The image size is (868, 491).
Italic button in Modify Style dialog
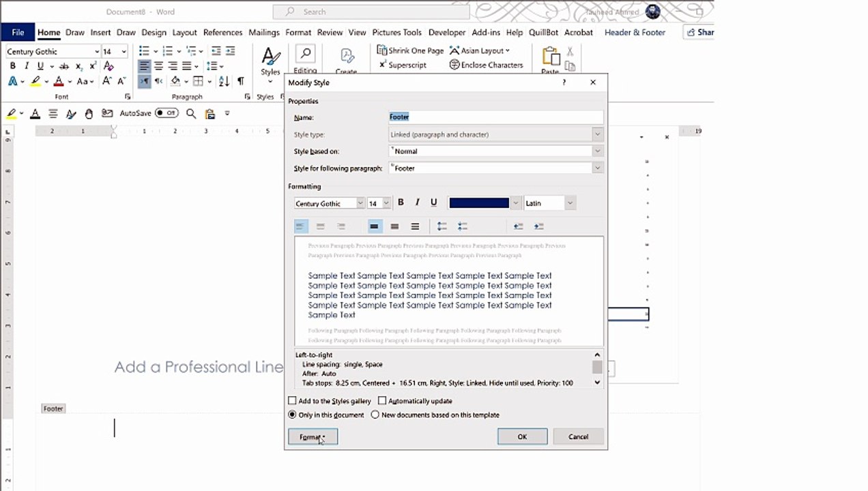tap(417, 203)
